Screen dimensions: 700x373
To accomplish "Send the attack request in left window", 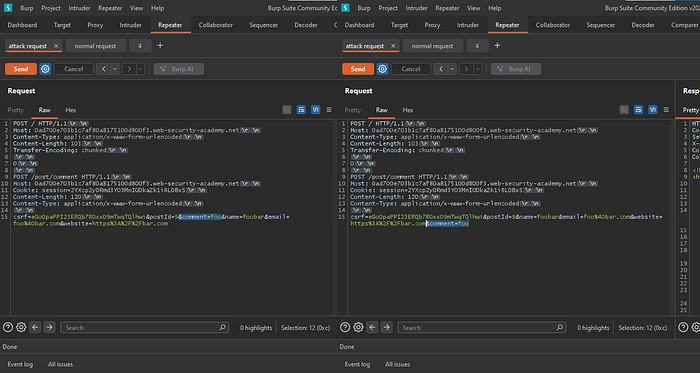I will pos(21,69).
